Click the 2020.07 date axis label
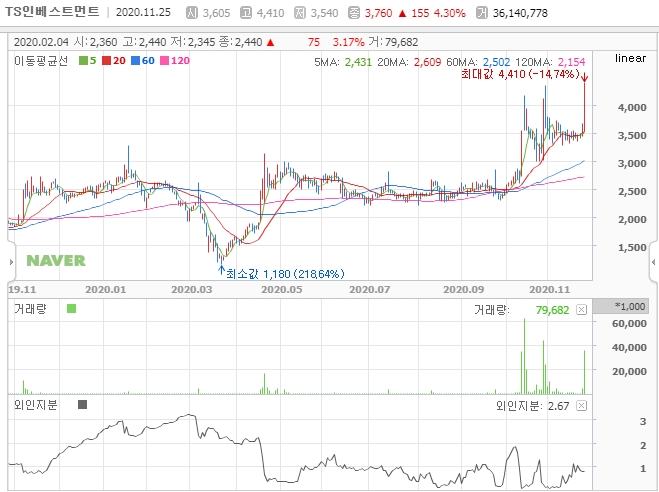The height and width of the screenshot is (492, 659). coord(369,289)
